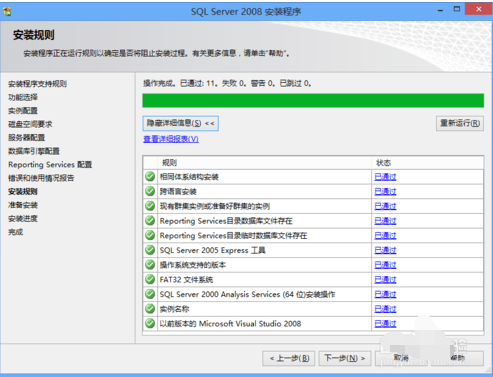Click the SQL Server setup icon in title bar
The height and width of the screenshot is (377, 493).
click(x=7, y=12)
